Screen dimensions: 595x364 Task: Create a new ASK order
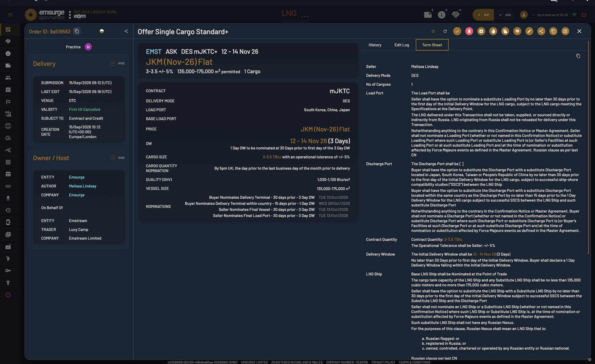[x=505, y=15]
